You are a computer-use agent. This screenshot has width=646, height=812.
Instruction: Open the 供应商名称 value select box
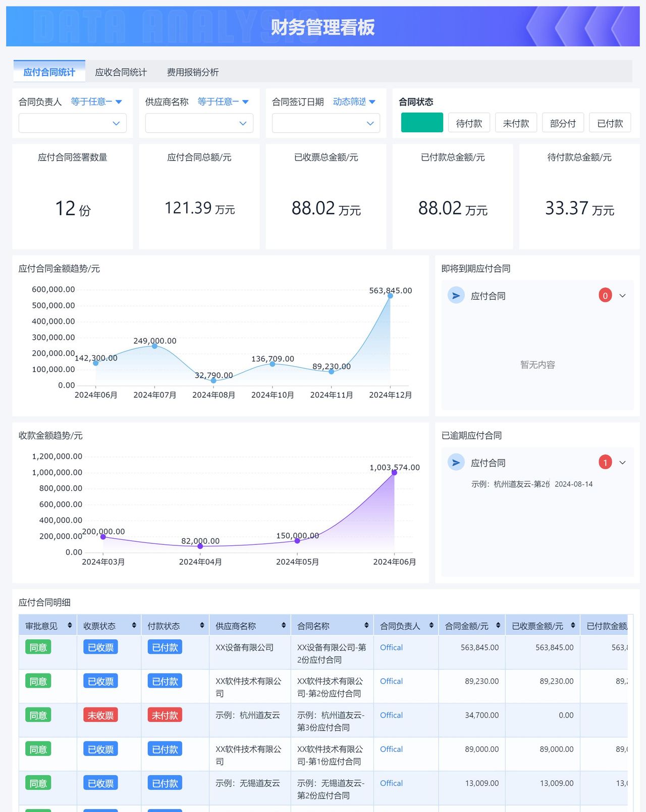(x=199, y=123)
